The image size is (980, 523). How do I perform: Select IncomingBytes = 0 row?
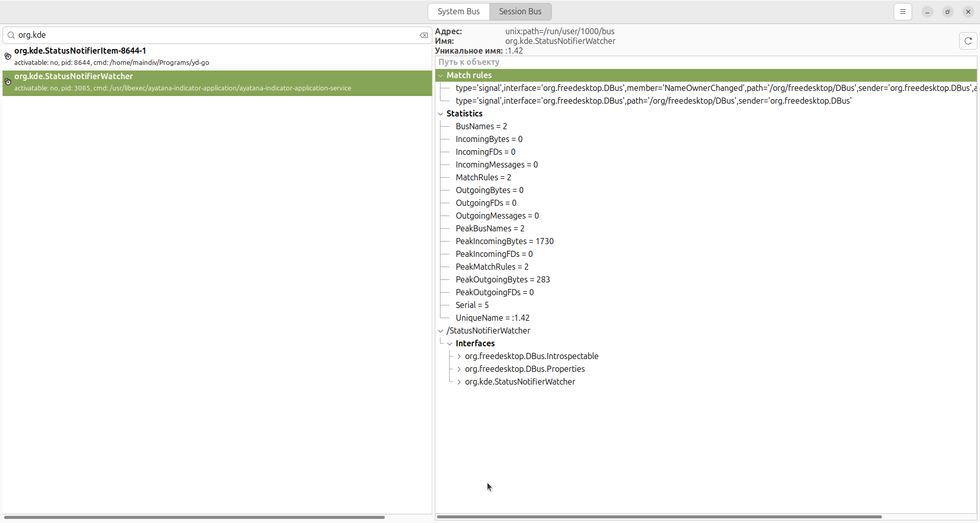coord(706,139)
